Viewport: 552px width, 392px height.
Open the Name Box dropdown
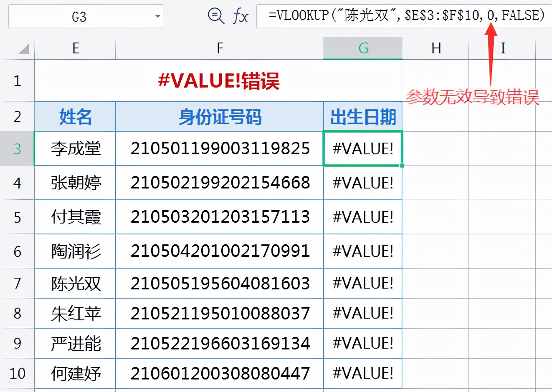pos(158,16)
